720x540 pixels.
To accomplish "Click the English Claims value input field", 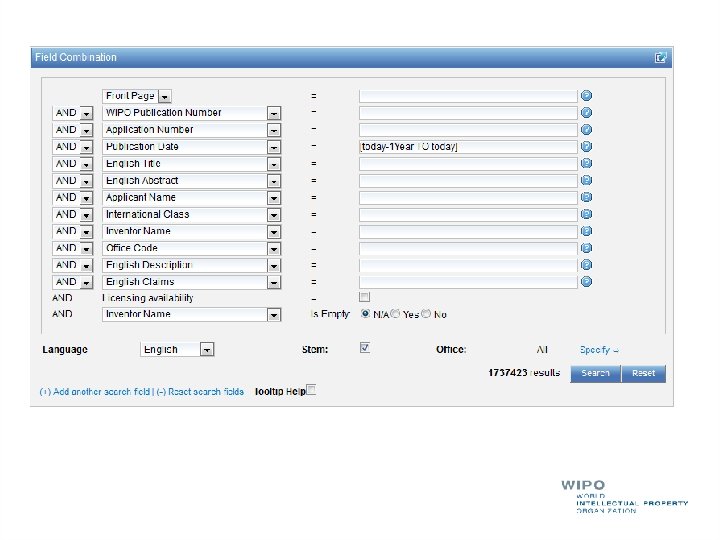I will [468, 282].
